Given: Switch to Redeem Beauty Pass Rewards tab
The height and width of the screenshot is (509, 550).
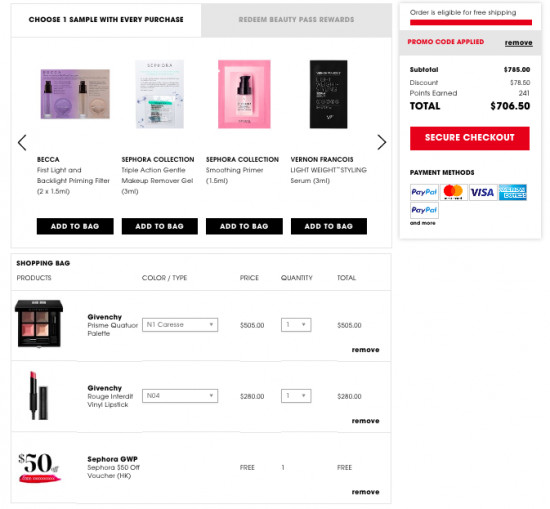Looking at the screenshot, I should (296, 20).
